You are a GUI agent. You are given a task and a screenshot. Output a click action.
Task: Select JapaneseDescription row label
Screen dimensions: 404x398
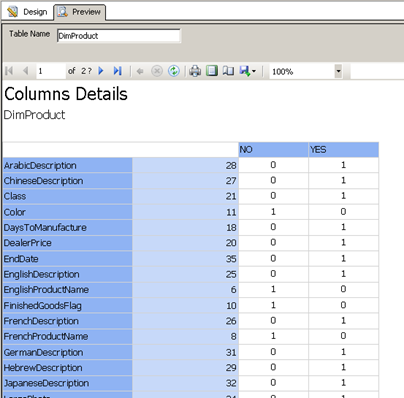(x=67, y=383)
